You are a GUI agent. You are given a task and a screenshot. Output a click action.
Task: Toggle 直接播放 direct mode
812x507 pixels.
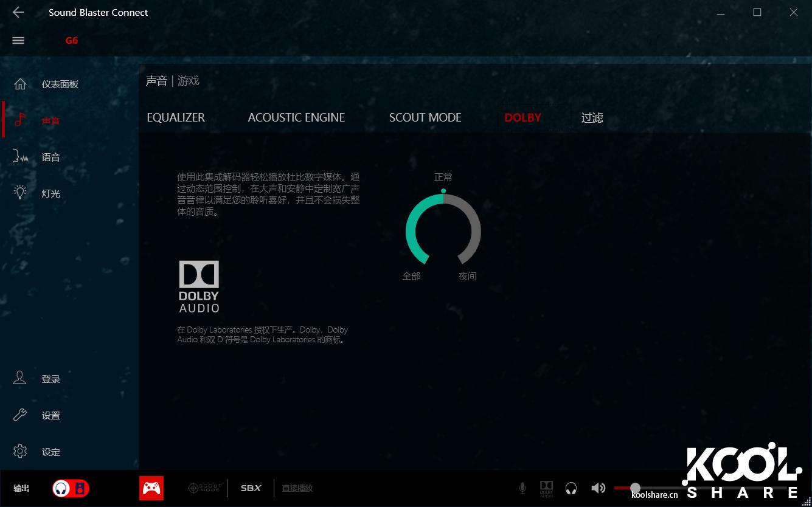point(297,488)
